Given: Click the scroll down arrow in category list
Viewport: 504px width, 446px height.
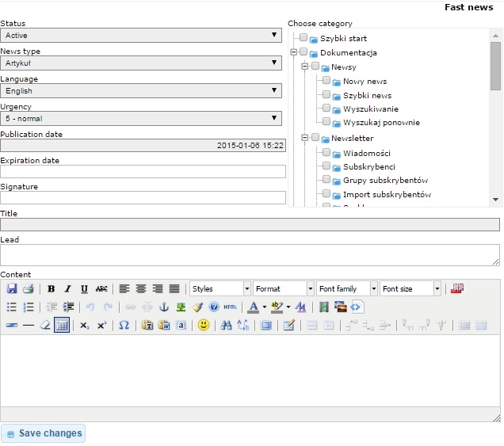Looking at the screenshot, I should coord(495,200).
